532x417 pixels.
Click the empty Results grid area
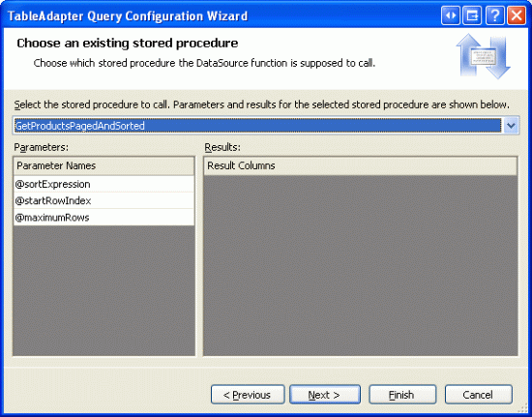361,265
